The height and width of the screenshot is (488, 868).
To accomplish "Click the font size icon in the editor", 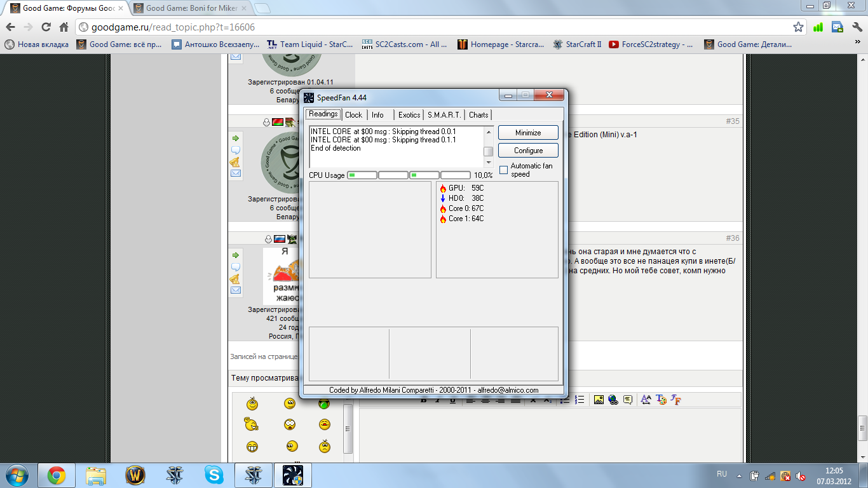I will tap(646, 400).
